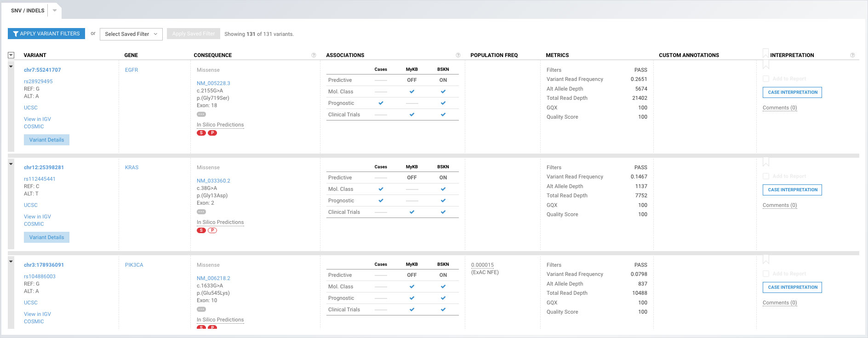Check Add to Report for the PIK3CA variant
This screenshot has height=338, width=868.
pos(766,274)
